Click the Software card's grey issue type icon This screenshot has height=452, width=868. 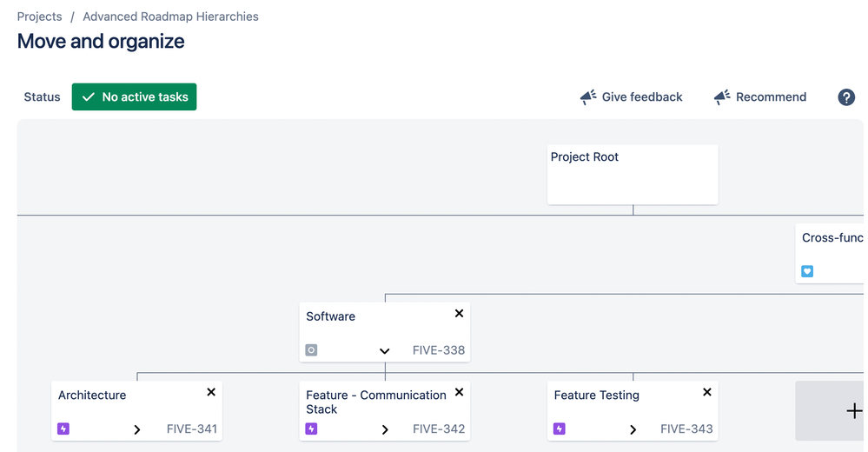click(311, 350)
